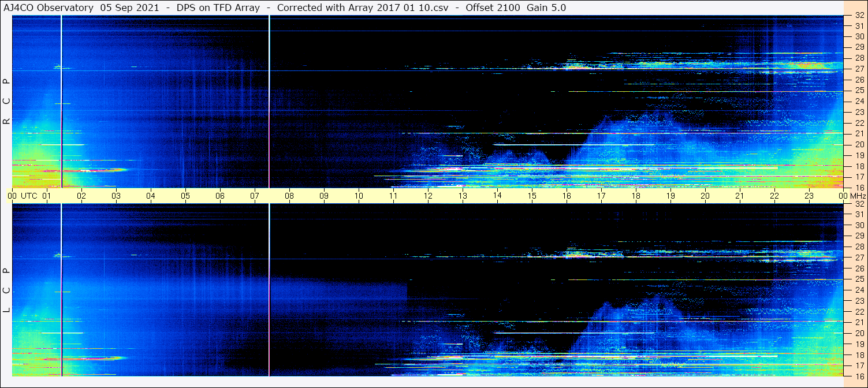Screen dimensions: 868x388
Task: Click the 20 MHz label in LCP panel
Action: click(859, 333)
